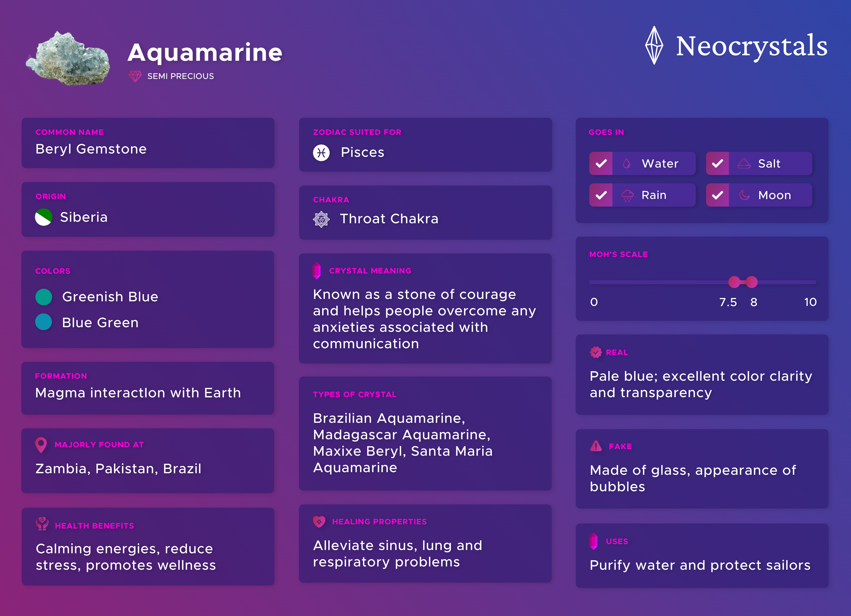Click the Greenish Blue color swatch
Screen dimensions: 851x616
43,297
